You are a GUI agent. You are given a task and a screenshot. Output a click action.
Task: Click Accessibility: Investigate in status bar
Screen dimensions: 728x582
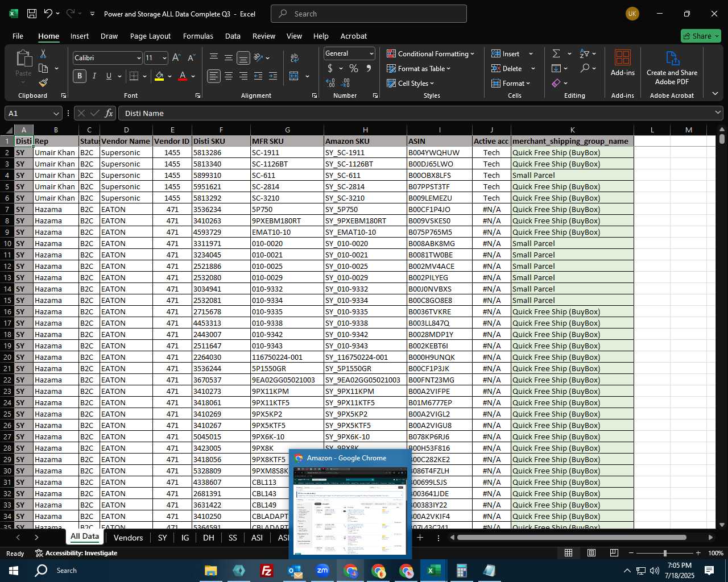pos(76,553)
